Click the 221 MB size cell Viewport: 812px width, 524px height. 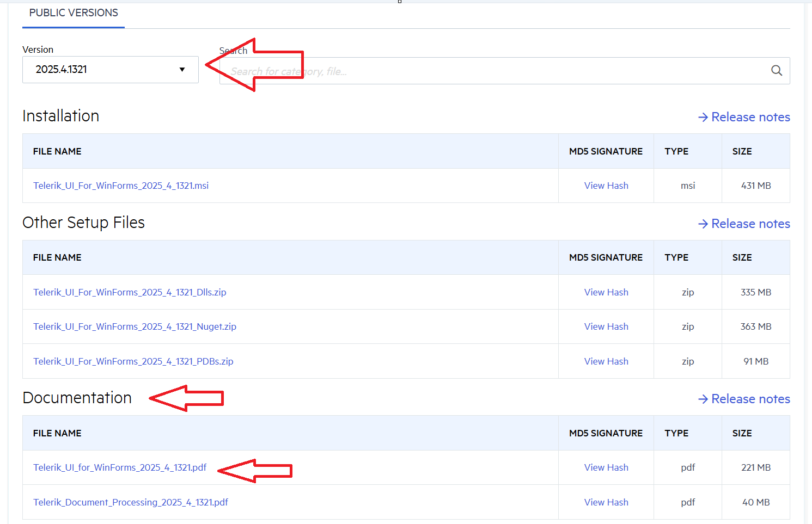point(756,467)
